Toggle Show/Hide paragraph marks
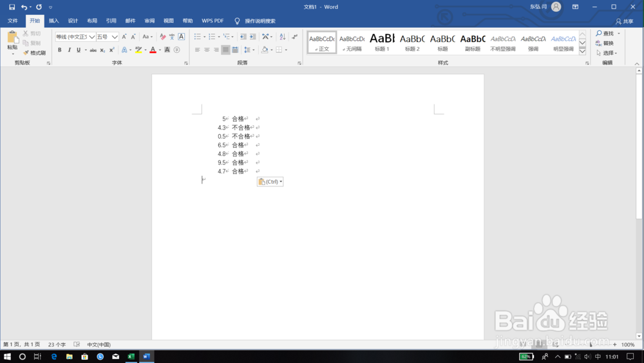The width and height of the screenshot is (644, 363). tap(294, 37)
